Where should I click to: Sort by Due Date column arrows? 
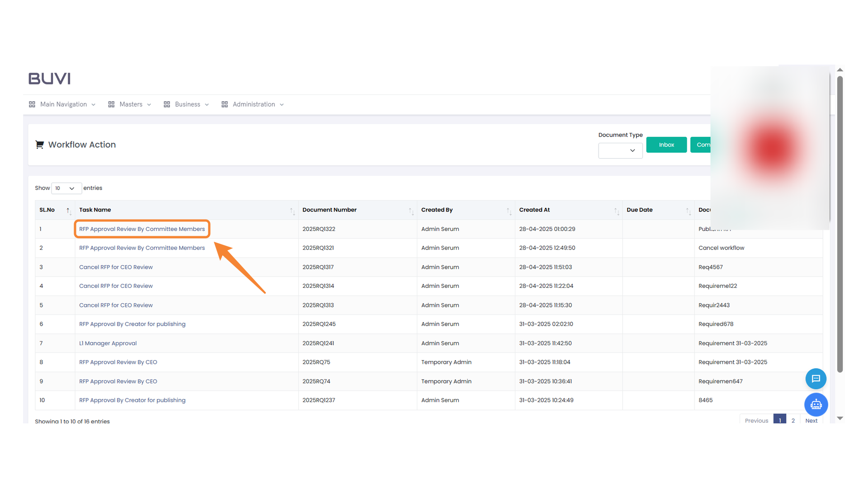688,211
